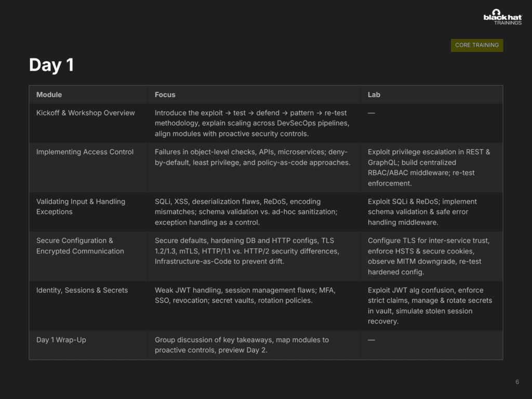Select the "Configure TLS for inter-service trust" lab cell

[x=429, y=256]
